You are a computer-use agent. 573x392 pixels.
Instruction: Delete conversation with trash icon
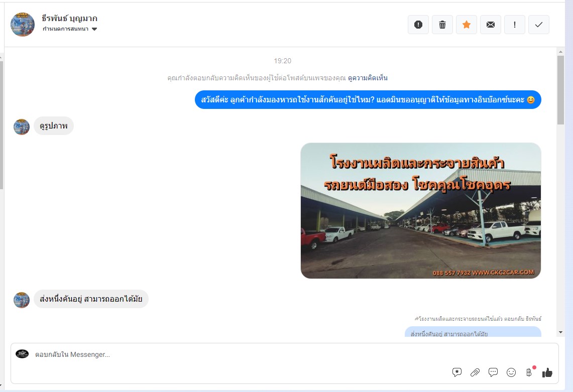(x=442, y=25)
